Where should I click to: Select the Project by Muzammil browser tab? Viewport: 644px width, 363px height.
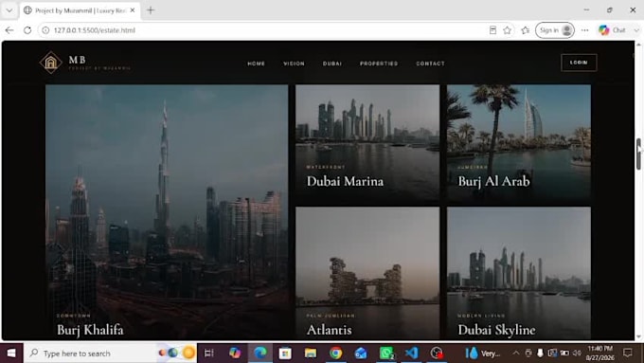pos(80,10)
